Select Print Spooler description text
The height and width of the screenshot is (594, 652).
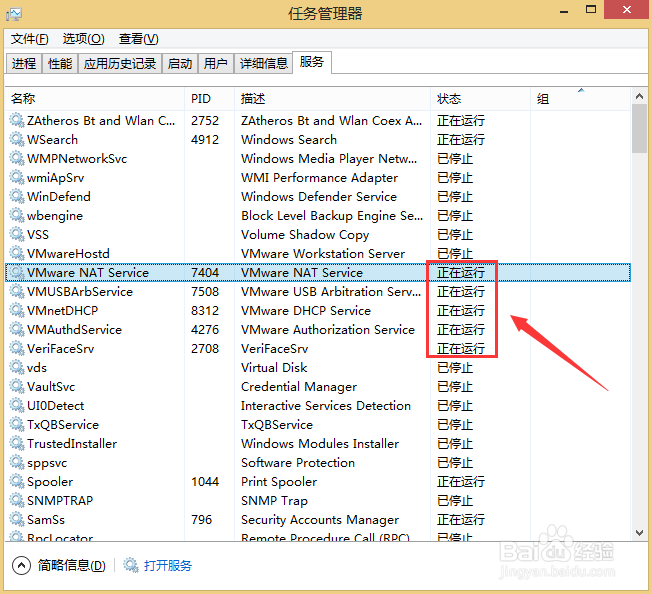click(x=279, y=482)
